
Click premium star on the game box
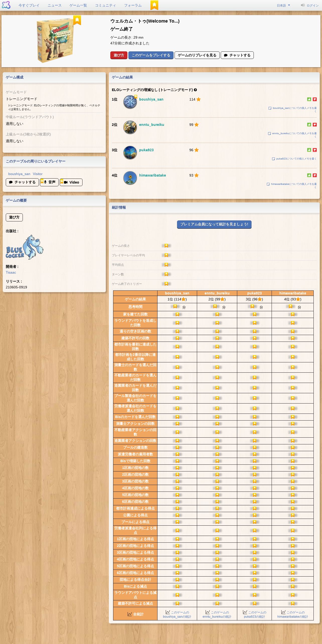coord(77,20)
